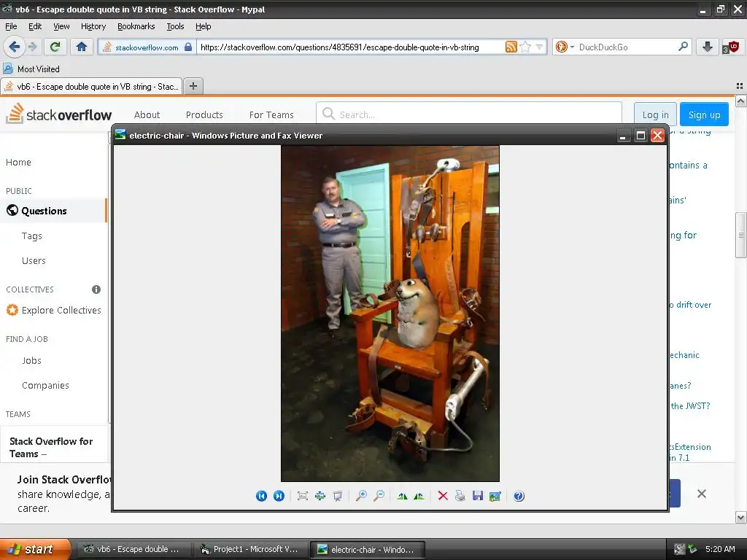Rotate image counterclockwise in Picture Viewer
Image resolution: width=747 pixels, height=560 pixels.
(x=419, y=496)
